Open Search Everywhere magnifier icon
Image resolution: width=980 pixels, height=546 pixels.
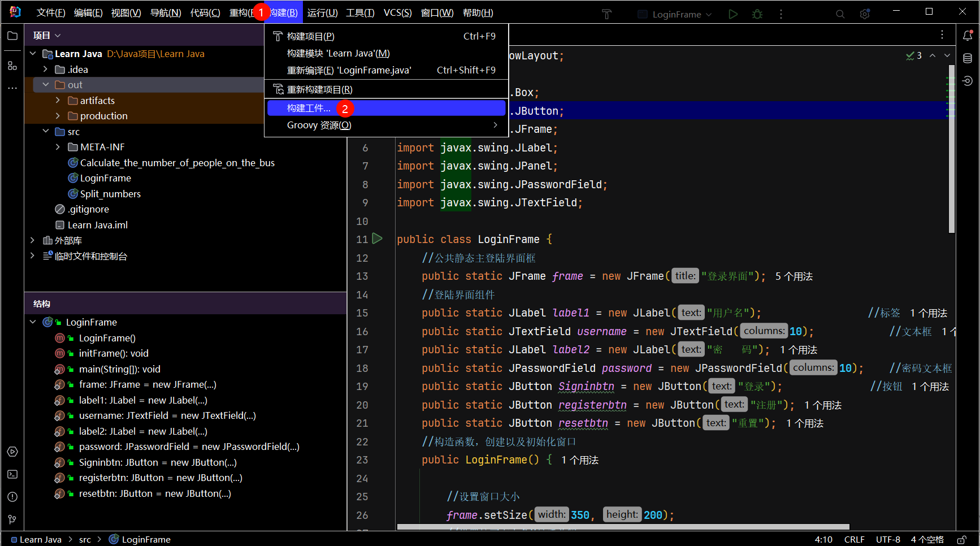[840, 14]
